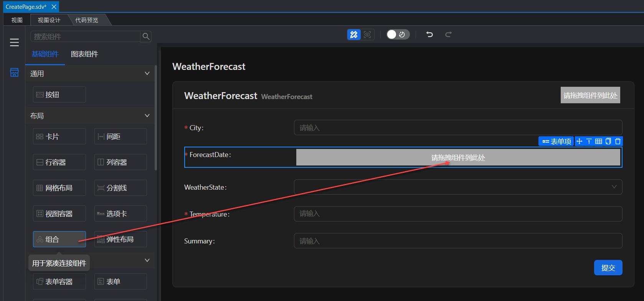Select the 表单 component
Screen dimensions: 644x301
pos(121,281)
